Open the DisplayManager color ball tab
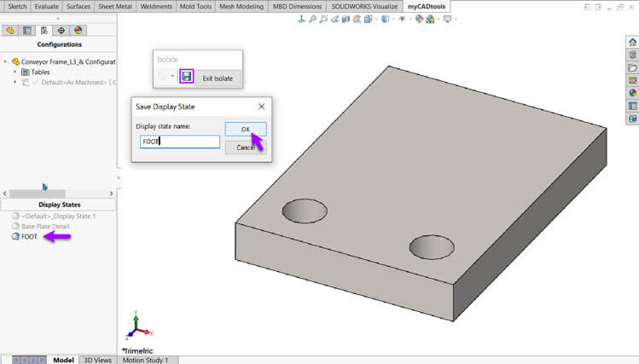Image resolution: width=639 pixels, height=364 pixels. click(78, 31)
